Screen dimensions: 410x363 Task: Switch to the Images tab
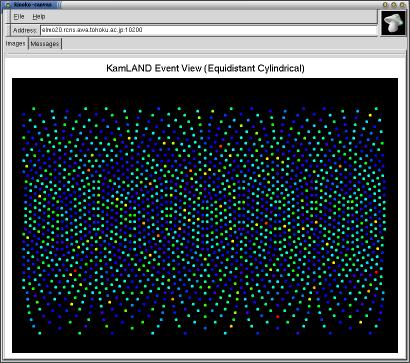point(16,44)
